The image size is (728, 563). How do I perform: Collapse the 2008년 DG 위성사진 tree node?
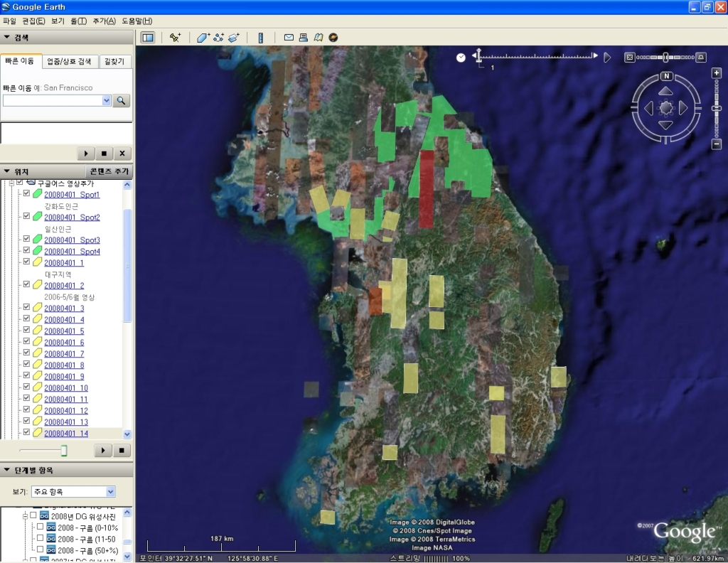pyautogui.click(x=25, y=516)
